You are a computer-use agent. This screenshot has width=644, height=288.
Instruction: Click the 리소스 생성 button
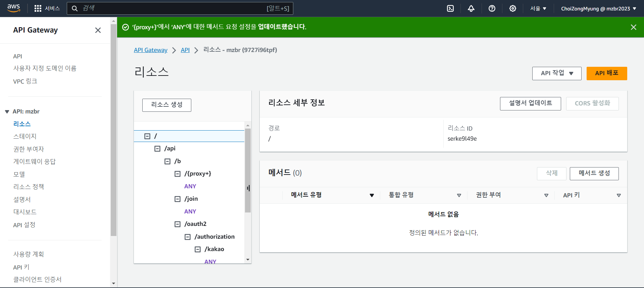[167, 105]
